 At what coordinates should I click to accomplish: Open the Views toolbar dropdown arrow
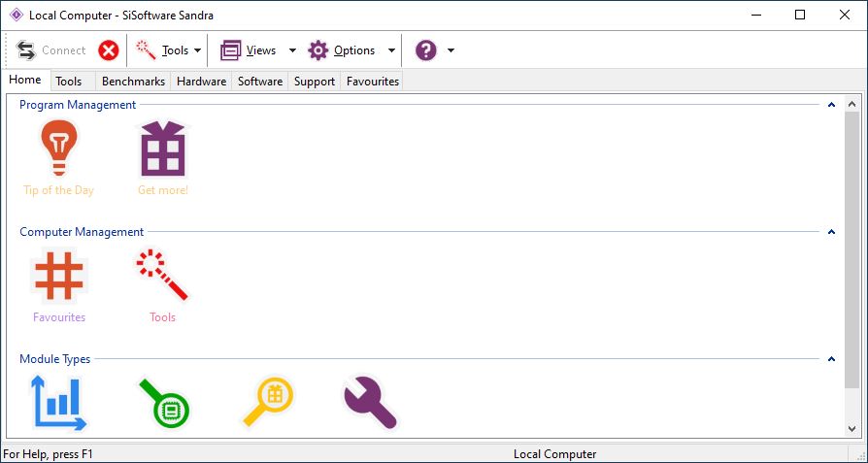293,50
